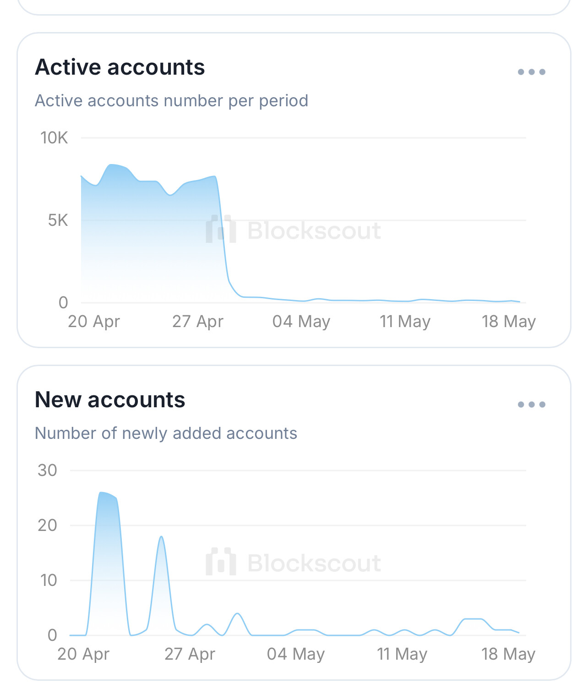The image size is (588, 700).
Task: Click the "Number of newly added accounts" subtitle
Action: [x=166, y=433]
